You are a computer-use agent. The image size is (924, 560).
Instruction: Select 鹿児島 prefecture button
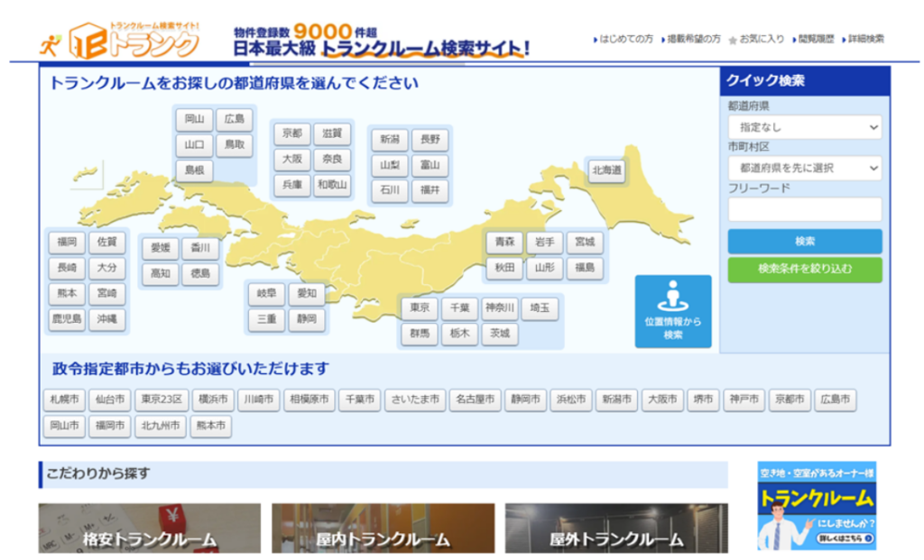[x=67, y=319]
